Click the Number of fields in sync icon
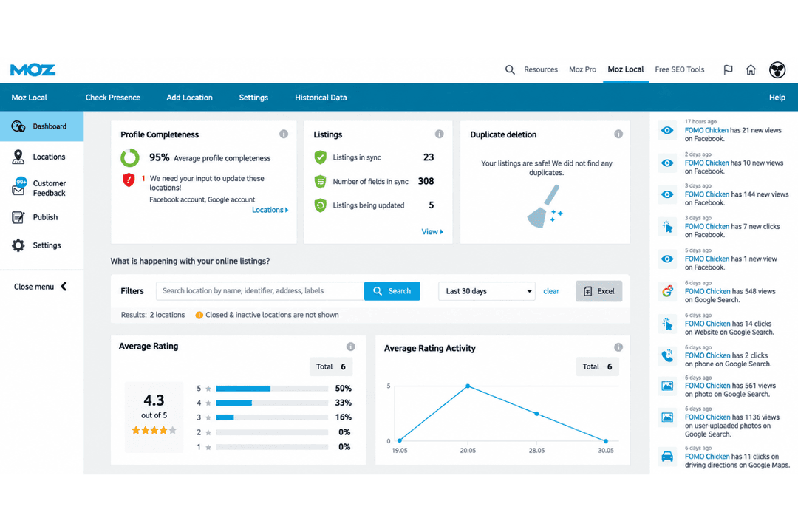798x532 pixels. (x=320, y=181)
